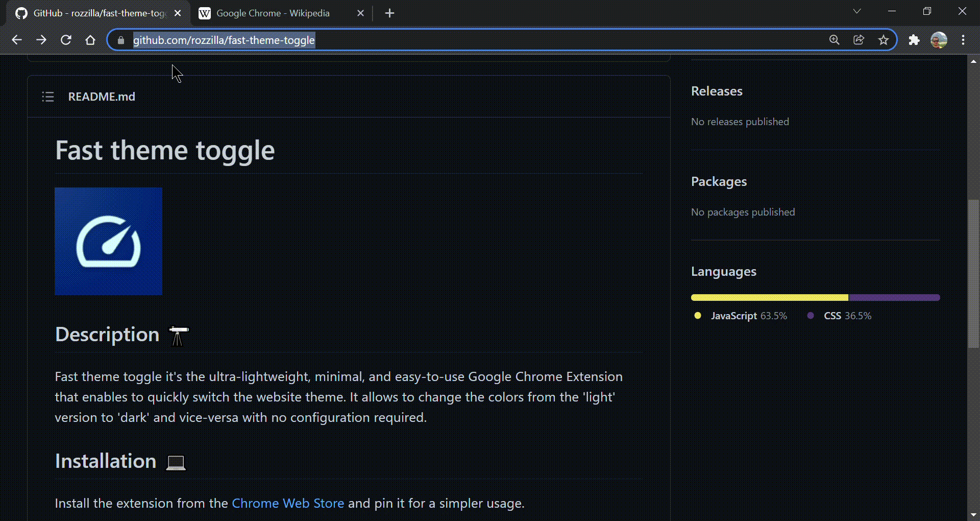This screenshot has width=980, height=521.
Task: Open the Packages heading link
Action: click(x=719, y=181)
